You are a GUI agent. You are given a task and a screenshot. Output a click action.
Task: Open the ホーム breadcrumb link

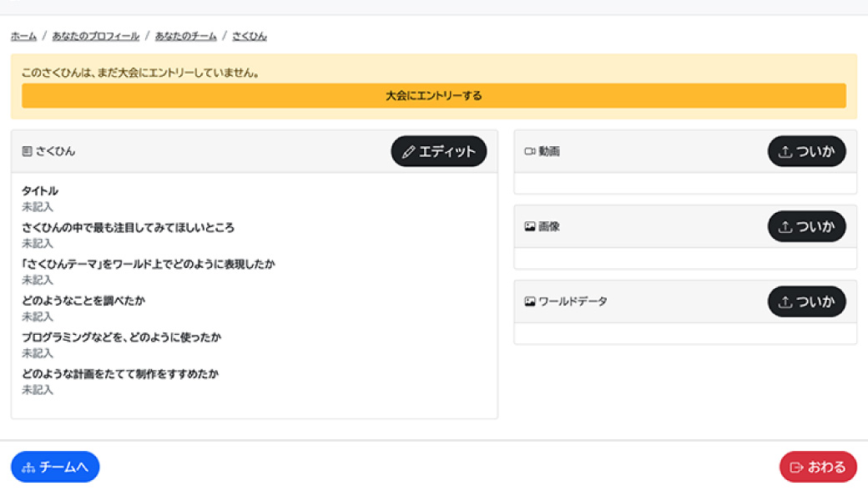click(x=24, y=36)
